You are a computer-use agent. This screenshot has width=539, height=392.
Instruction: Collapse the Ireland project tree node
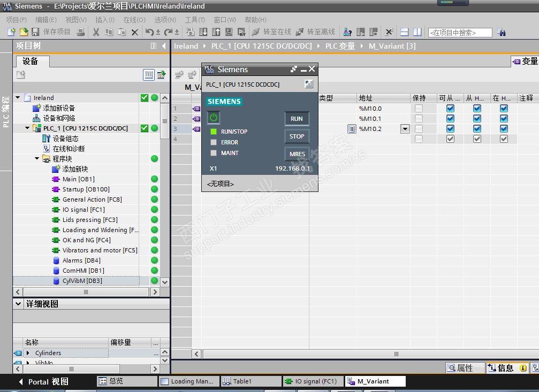pyautogui.click(x=18, y=97)
